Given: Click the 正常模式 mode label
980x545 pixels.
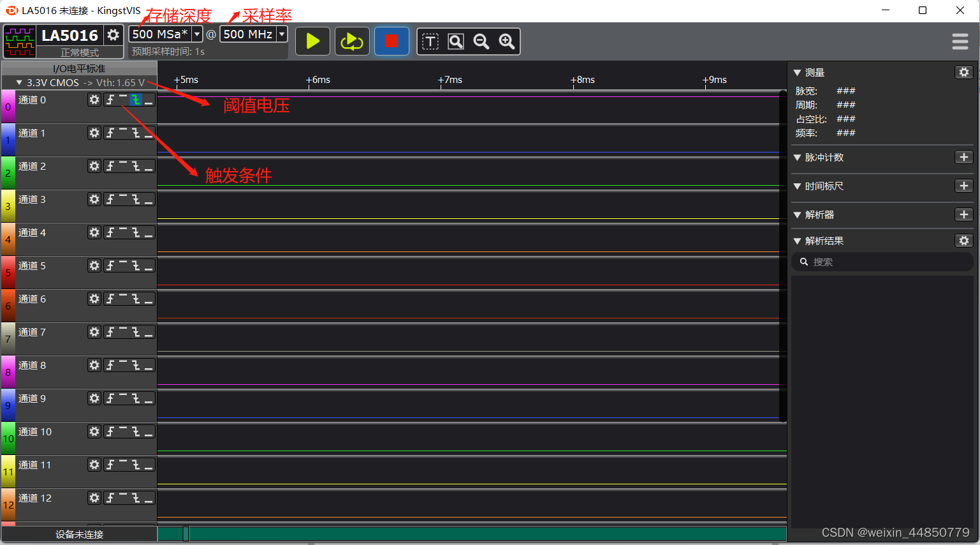Looking at the screenshot, I should click(x=80, y=52).
